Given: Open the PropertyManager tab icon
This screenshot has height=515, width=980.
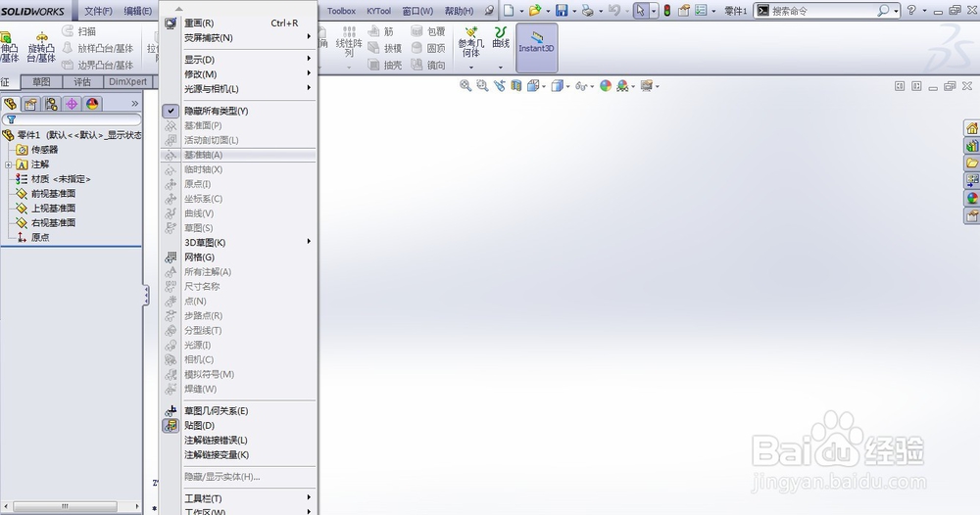Looking at the screenshot, I should click(30, 104).
